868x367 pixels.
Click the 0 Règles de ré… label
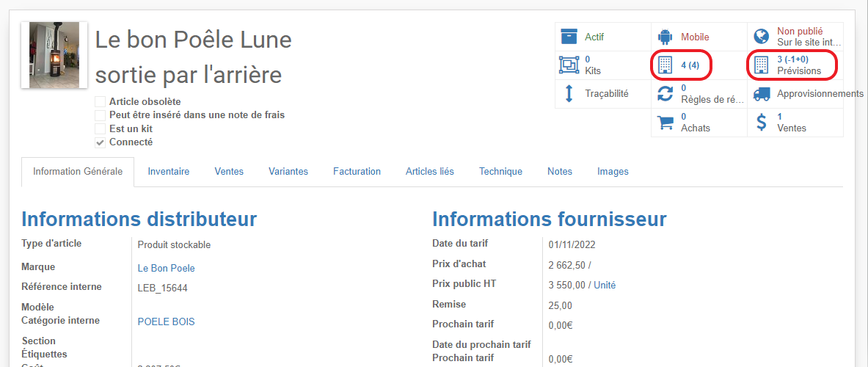pos(713,93)
